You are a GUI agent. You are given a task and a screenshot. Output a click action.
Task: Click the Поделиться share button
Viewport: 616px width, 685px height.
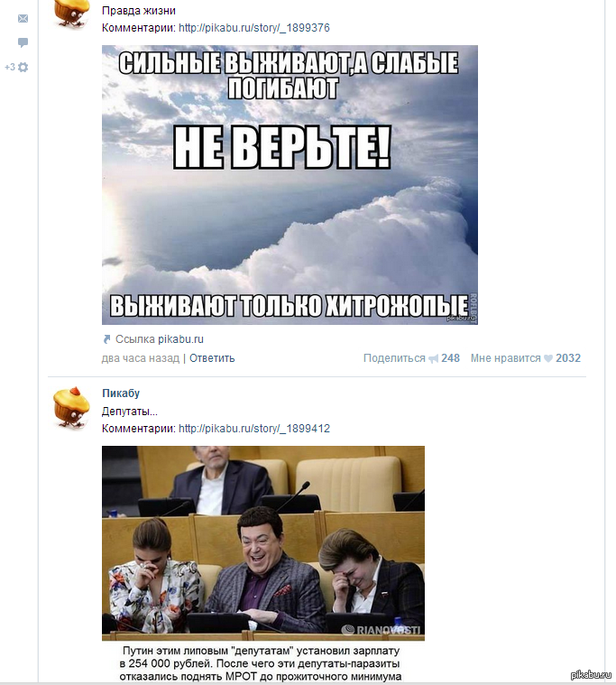click(394, 358)
